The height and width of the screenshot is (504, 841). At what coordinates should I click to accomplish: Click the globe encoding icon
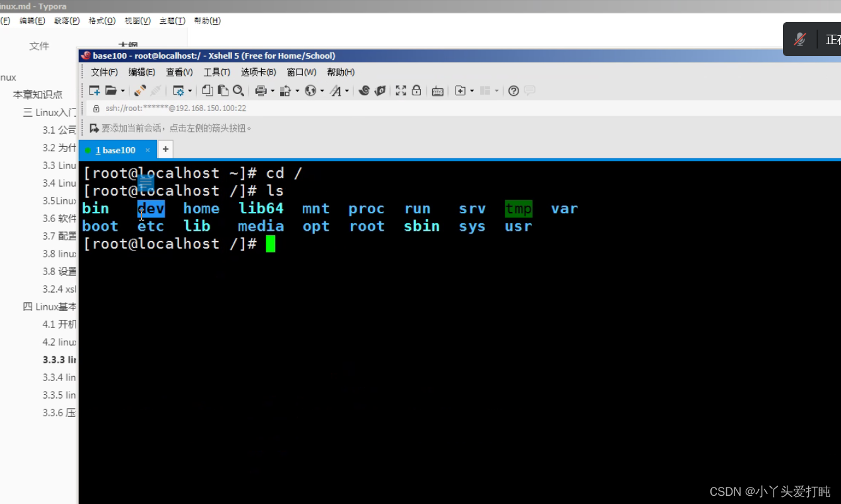coord(310,91)
